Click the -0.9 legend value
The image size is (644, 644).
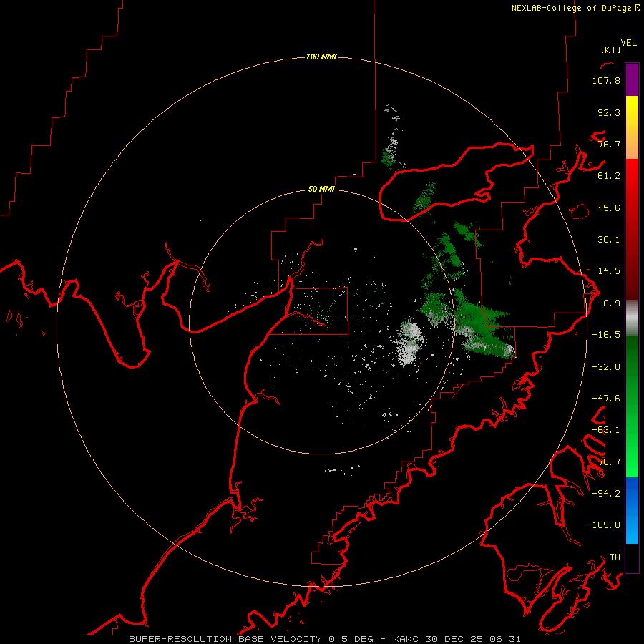(609, 303)
